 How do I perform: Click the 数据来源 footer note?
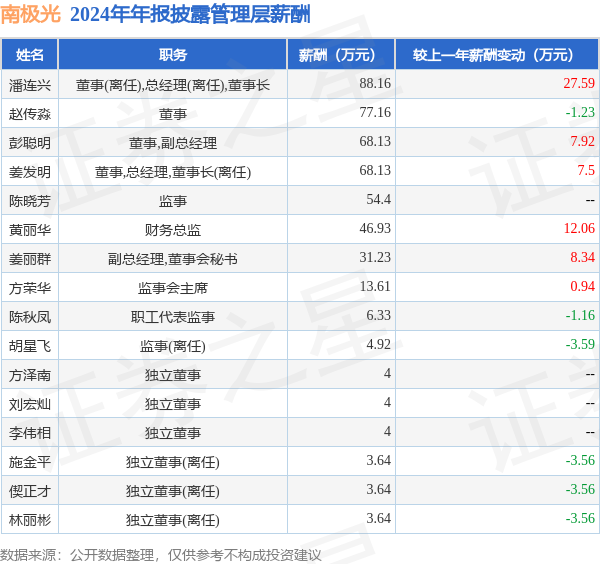point(161,555)
